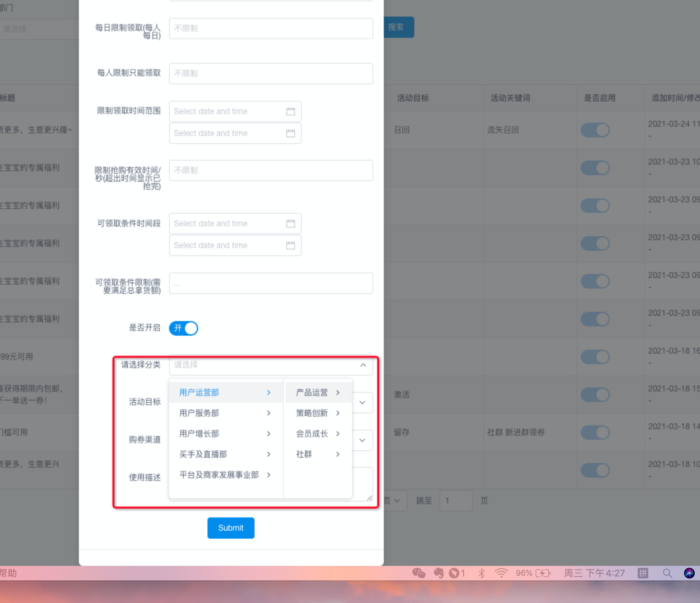Click second date field under 可领取条件时间段
Image resolution: width=700 pixels, height=603 pixels.
(235, 245)
